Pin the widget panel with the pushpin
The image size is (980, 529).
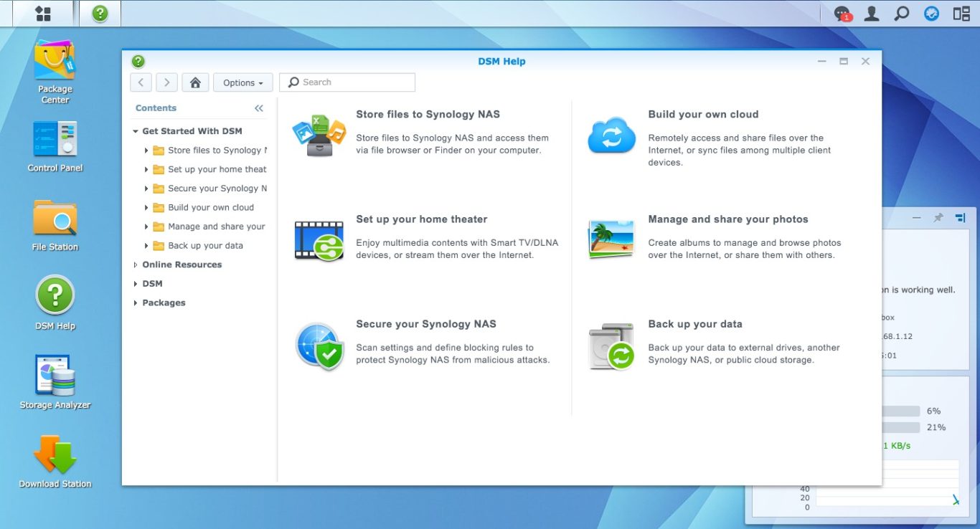pos(938,218)
